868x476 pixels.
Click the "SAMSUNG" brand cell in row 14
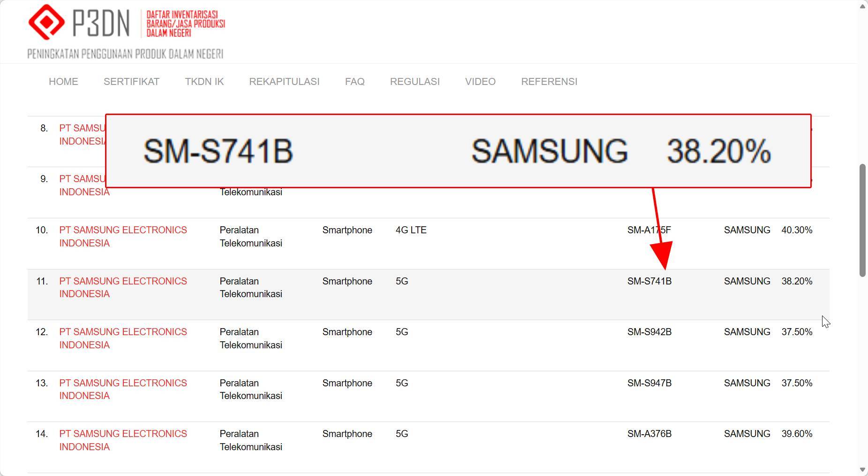(x=747, y=434)
